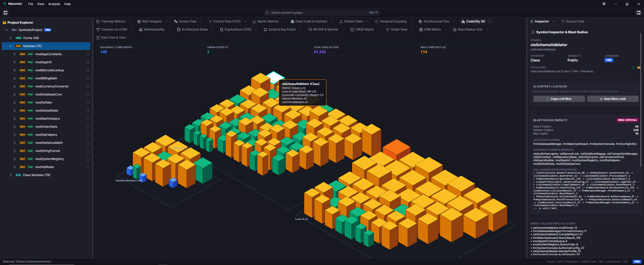This screenshot has width=644, height=265.
Task: Close the Data Flow & Taint tab
Action: (x=131, y=38)
